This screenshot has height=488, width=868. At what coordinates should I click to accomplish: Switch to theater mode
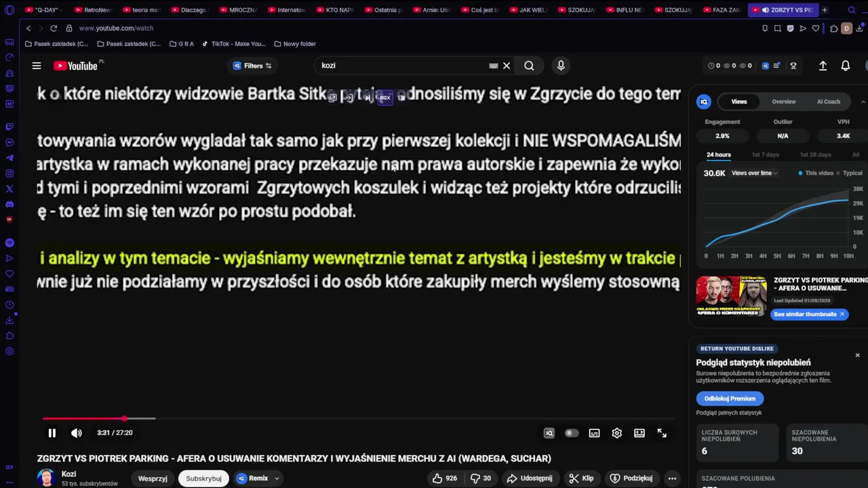tap(639, 433)
